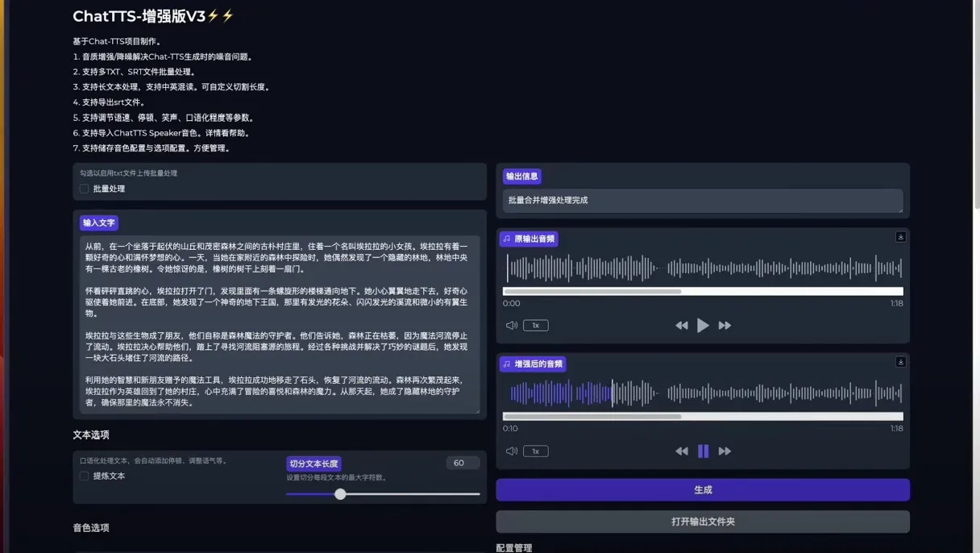Click feature line 2 about TXT、SRT文件批量处理
Viewport: 980px width, 553px height.
coord(135,72)
